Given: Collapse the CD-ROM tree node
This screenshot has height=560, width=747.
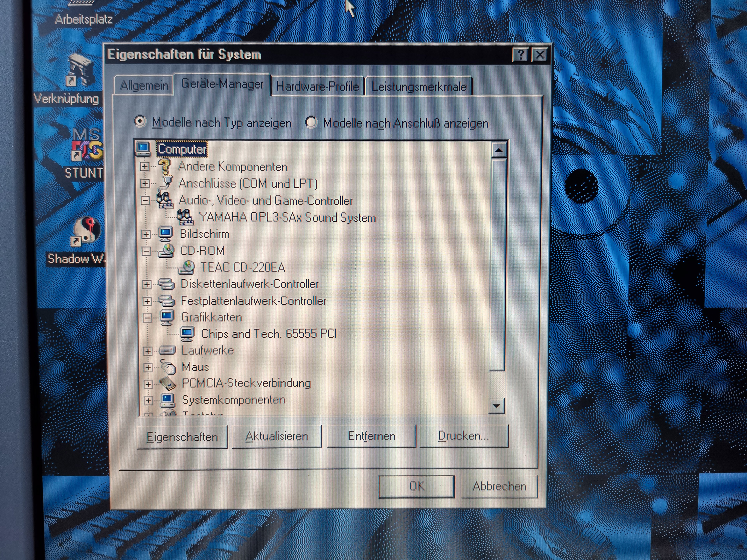Looking at the screenshot, I should tap(146, 251).
